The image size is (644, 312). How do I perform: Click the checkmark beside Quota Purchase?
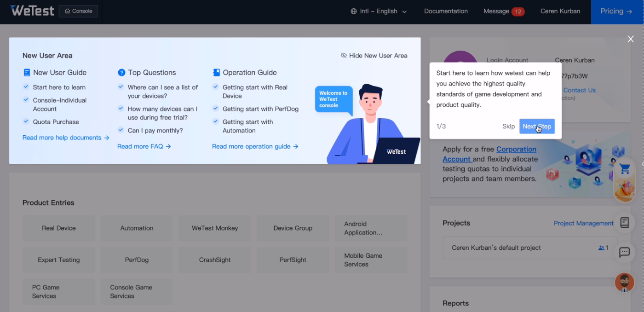click(26, 121)
